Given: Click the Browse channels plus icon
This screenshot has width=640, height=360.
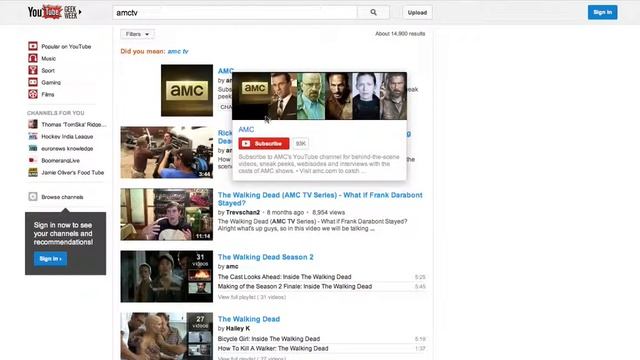Looking at the screenshot, I should click(x=33, y=197).
